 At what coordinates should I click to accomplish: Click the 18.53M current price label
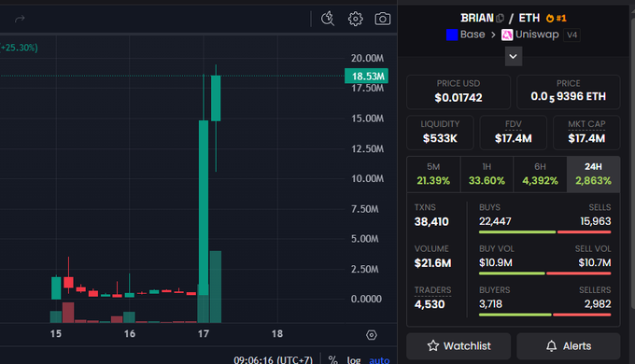pyautogui.click(x=366, y=77)
